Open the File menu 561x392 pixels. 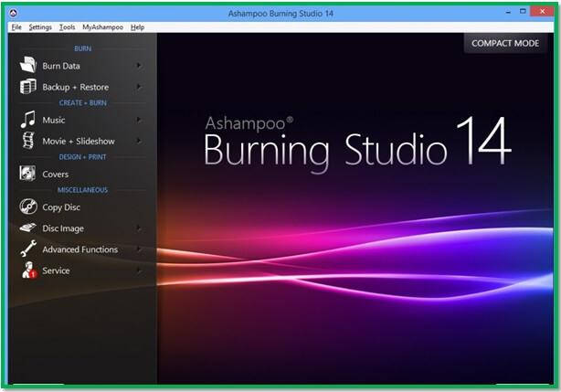pos(16,27)
